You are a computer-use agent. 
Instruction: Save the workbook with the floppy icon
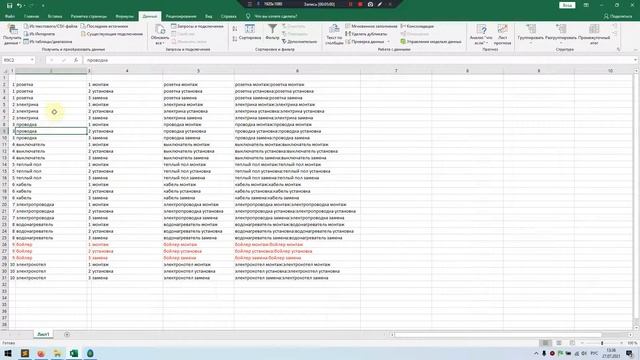tap(9, 5)
